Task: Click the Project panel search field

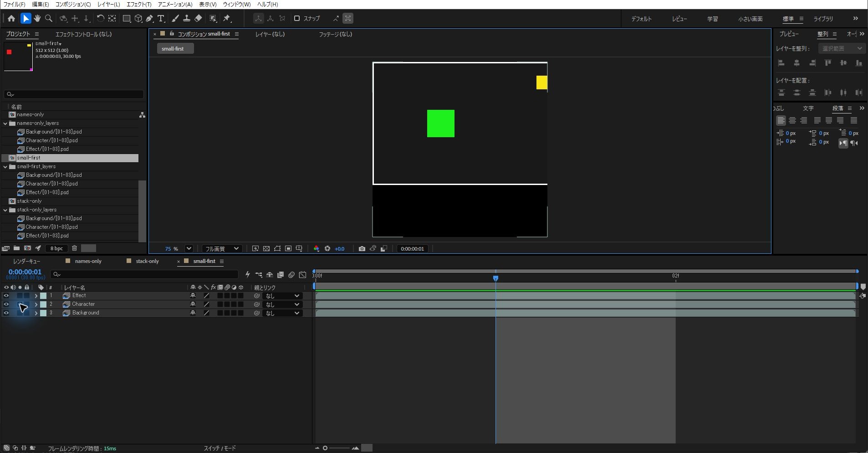Action: pyautogui.click(x=74, y=94)
